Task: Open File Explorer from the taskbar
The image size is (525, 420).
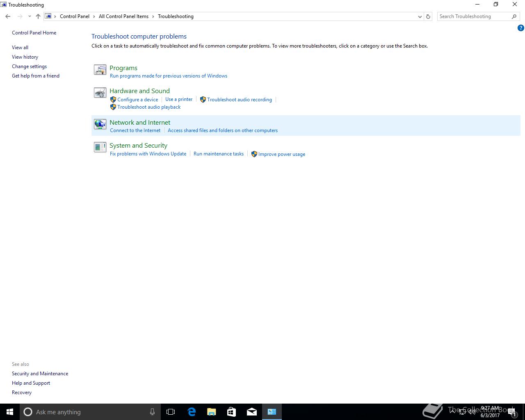Action: (x=212, y=412)
